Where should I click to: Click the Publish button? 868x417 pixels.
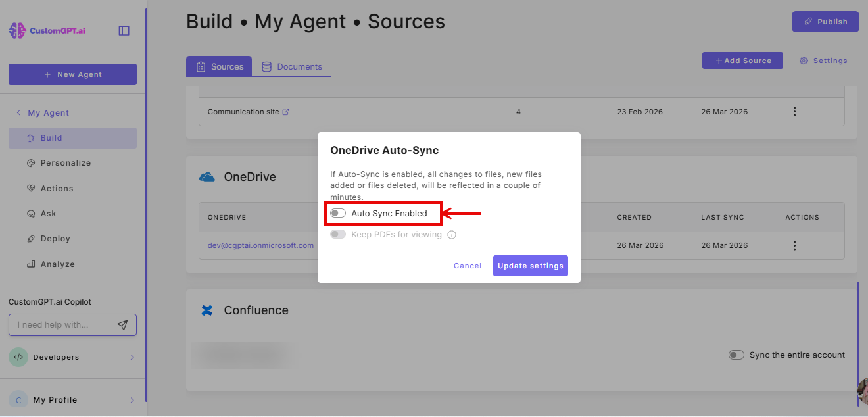(825, 22)
